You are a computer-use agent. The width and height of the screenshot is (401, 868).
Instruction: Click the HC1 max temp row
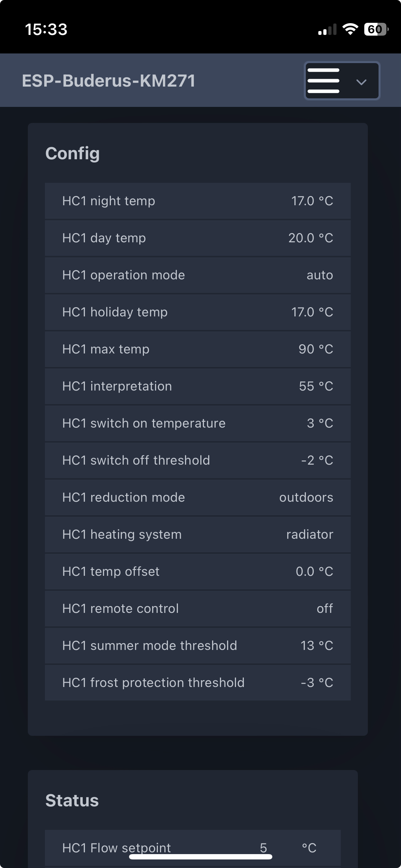[x=198, y=349]
